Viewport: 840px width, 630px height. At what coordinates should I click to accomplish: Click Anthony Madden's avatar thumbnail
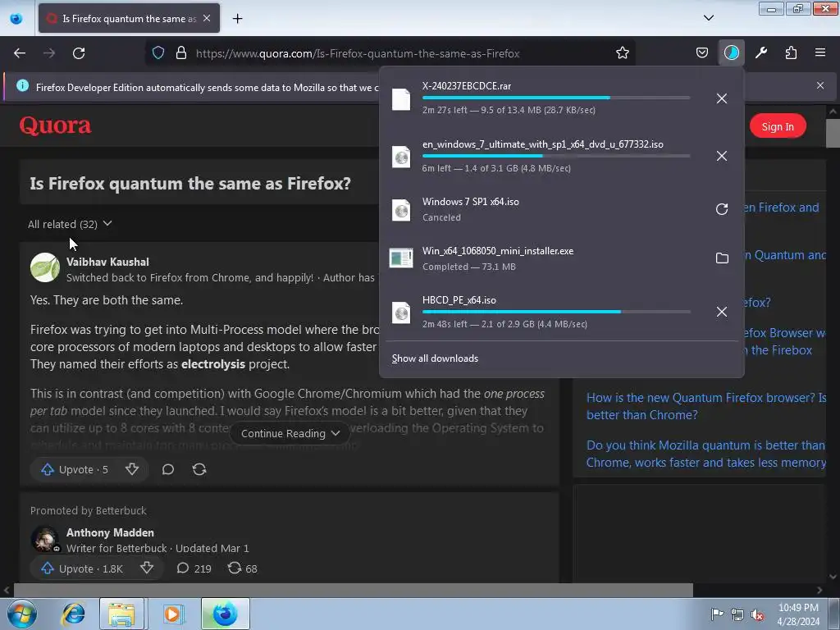coord(45,539)
